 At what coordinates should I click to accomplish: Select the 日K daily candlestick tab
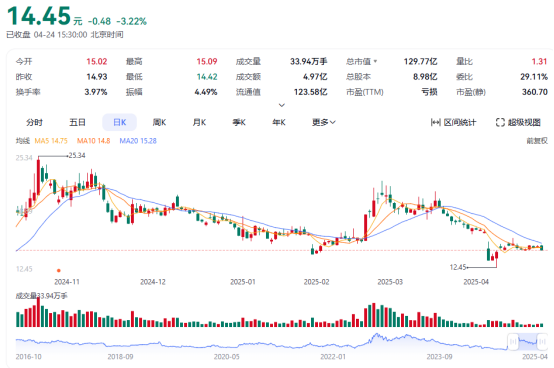[x=119, y=123]
